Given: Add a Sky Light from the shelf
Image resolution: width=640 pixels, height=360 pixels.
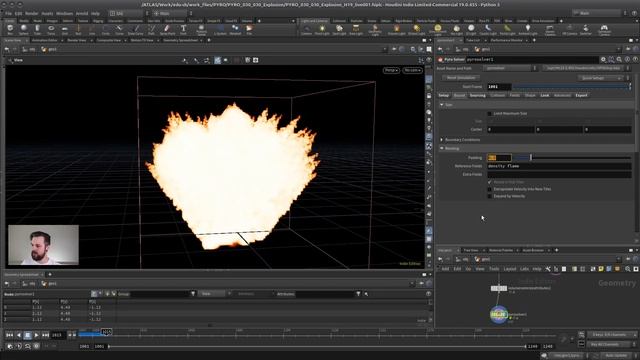Looking at the screenshot, I should point(456,29).
